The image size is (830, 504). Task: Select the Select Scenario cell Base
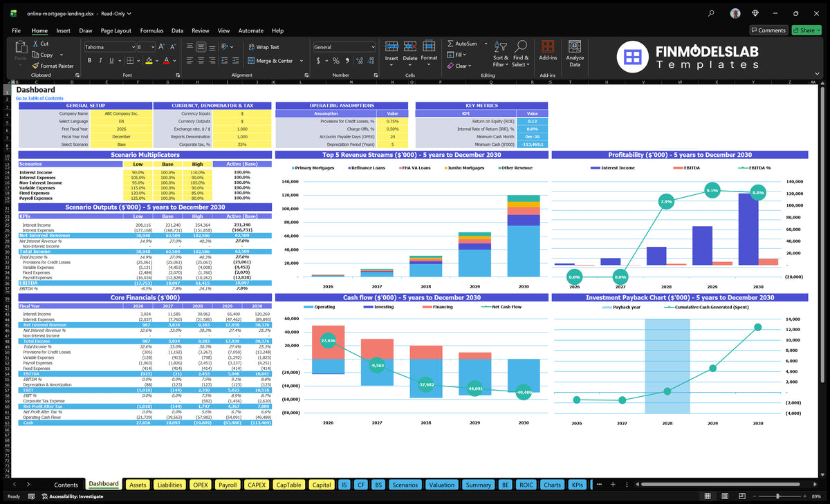point(122,144)
